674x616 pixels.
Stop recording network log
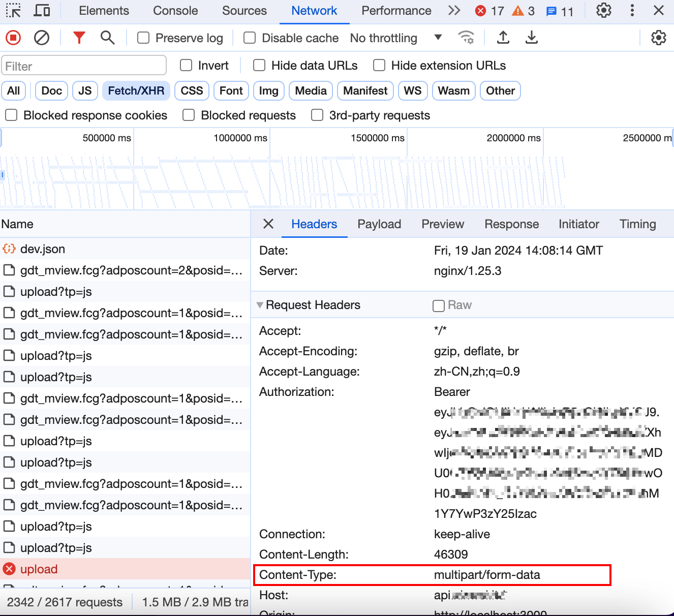(x=13, y=38)
